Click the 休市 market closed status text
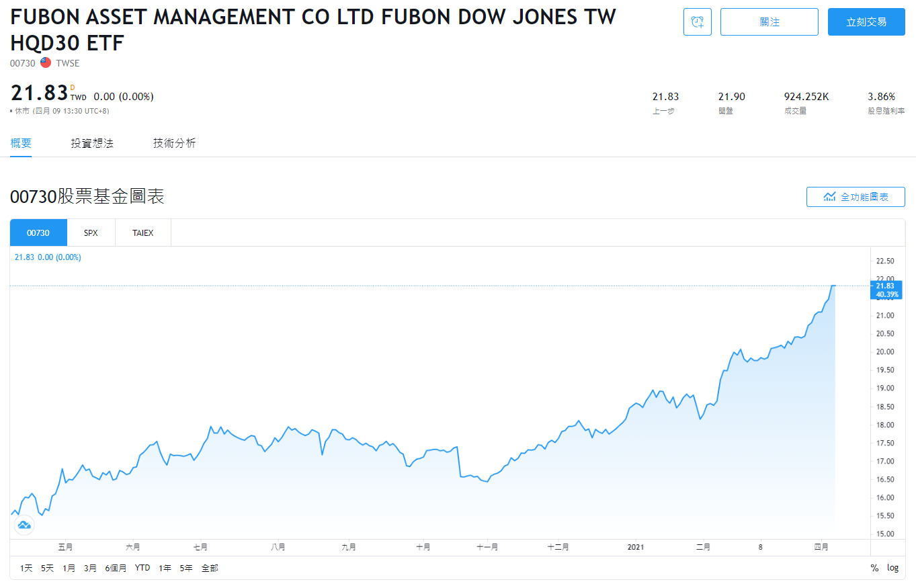This screenshot has width=916, height=588. point(22,111)
